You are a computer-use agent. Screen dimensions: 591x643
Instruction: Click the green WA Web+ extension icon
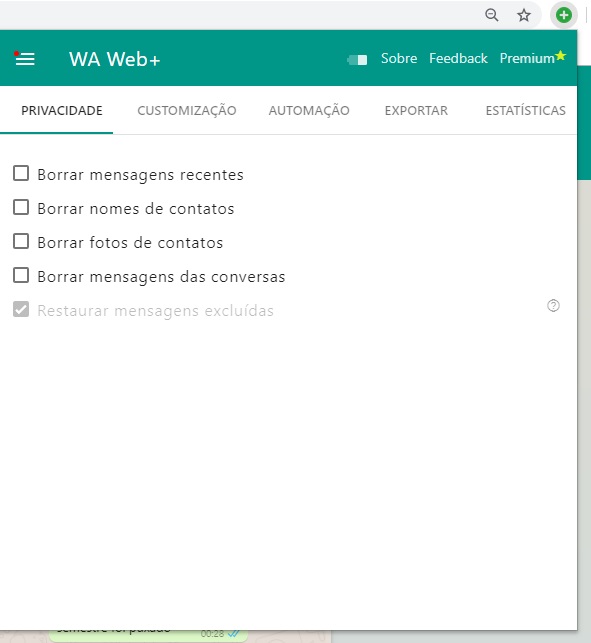tap(564, 16)
